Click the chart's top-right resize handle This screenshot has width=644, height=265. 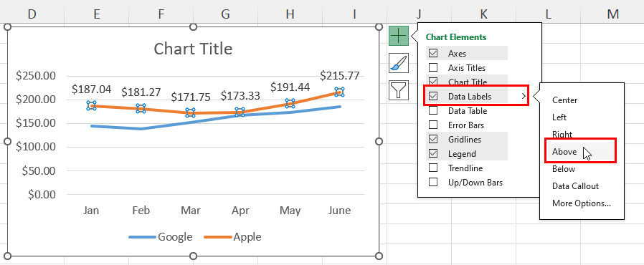pos(379,27)
